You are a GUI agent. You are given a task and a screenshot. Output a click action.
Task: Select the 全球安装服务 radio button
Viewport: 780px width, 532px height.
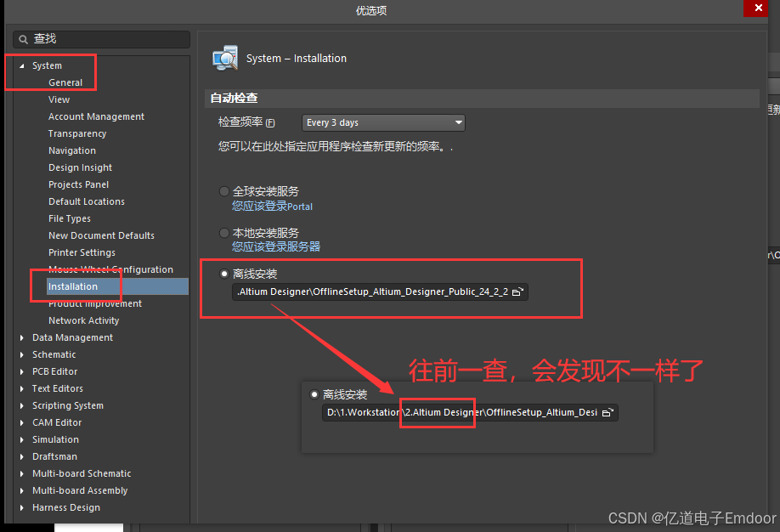pos(224,191)
